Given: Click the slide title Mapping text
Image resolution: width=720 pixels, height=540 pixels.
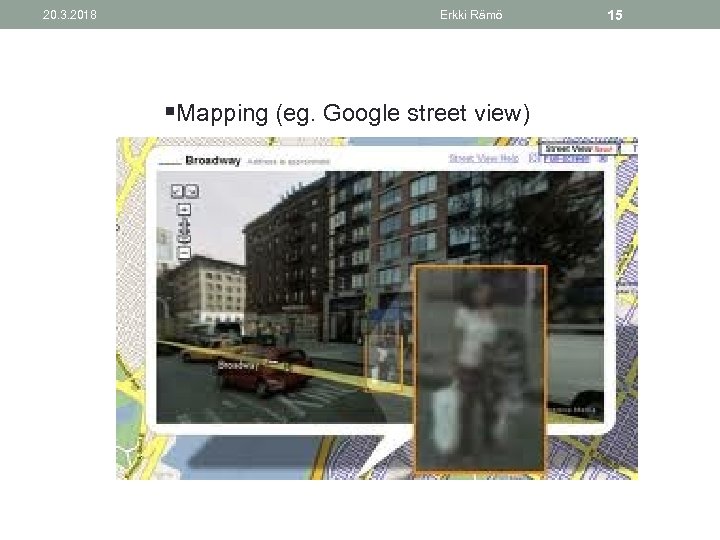Looking at the screenshot, I should coord(353,113).
